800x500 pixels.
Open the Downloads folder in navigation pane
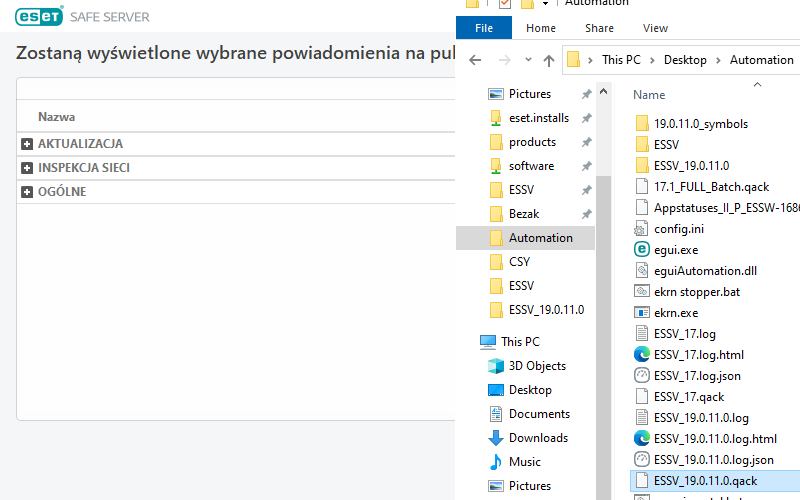pyautogui.click(x=538, y=438)
